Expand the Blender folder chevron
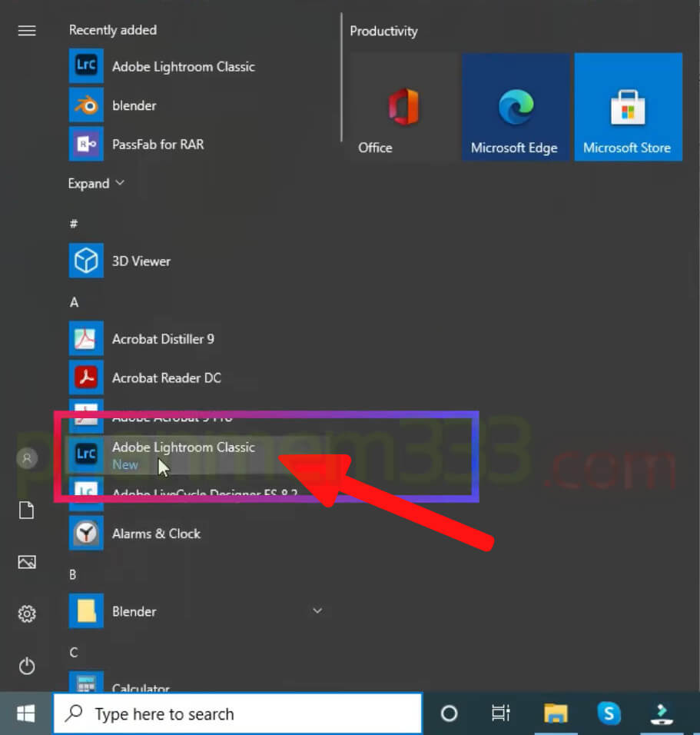700x735 pixels. coord(317,610)
